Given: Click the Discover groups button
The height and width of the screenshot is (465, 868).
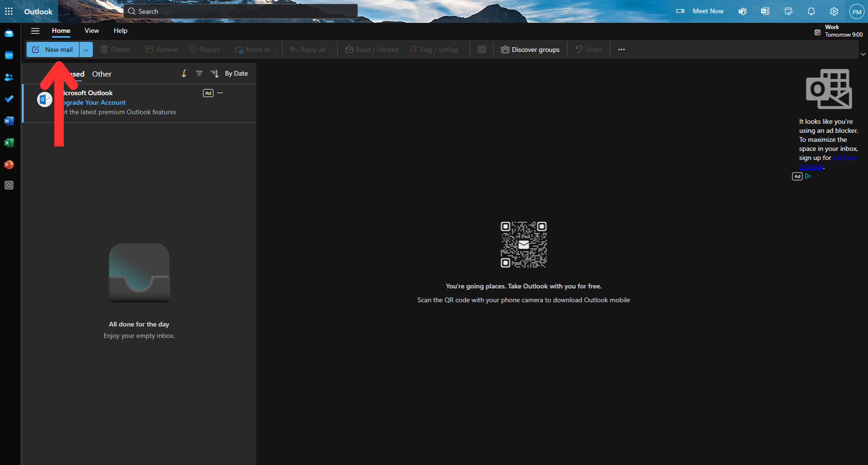Looking at the screenshot, I should 530,49.
